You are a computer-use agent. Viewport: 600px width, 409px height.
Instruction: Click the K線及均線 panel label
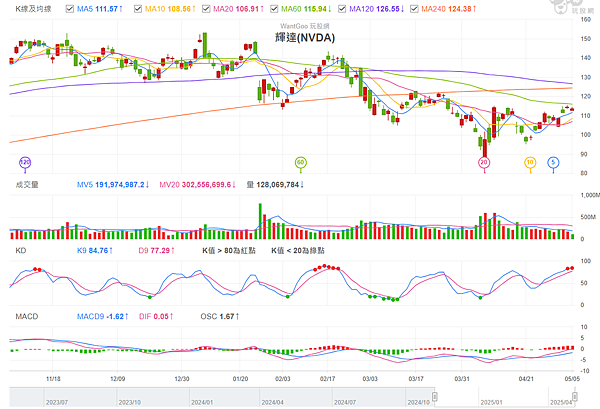click(33, 9)
